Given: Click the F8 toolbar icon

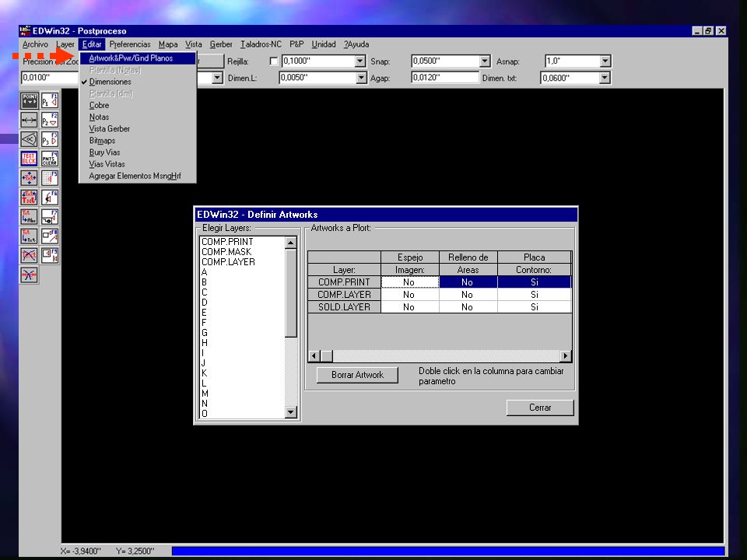Looking at the screenshot, I should pos(50,236).
